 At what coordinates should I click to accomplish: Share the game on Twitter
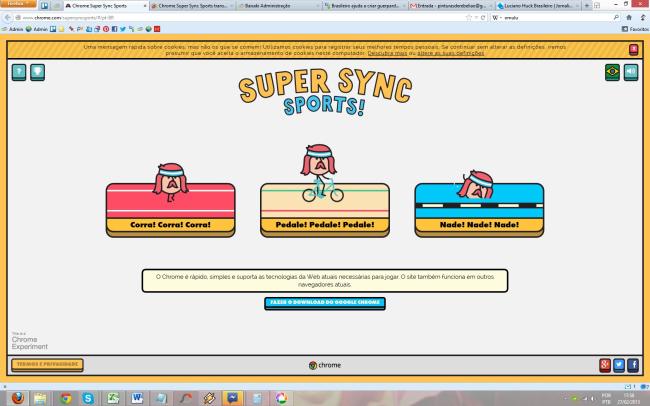(619, 365)
